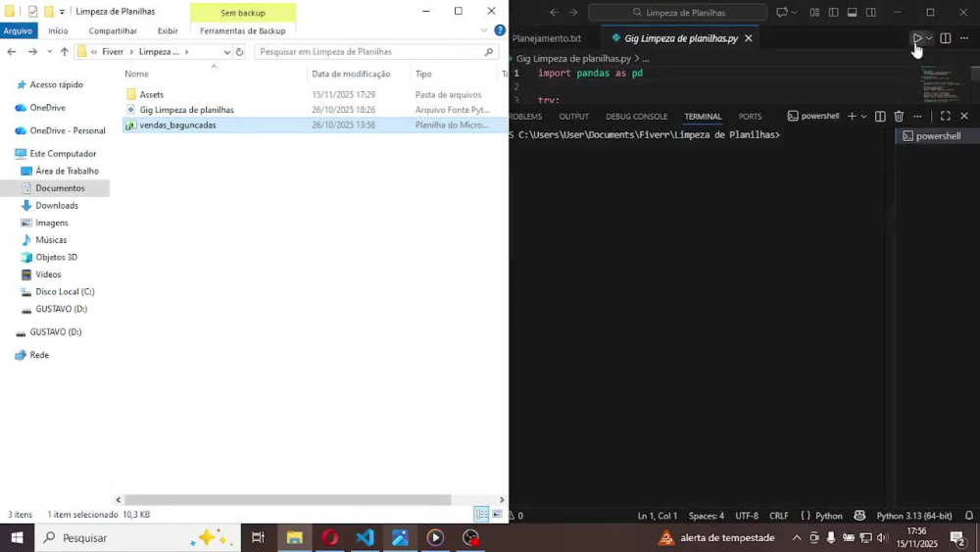Open the run options dropdown beside play
The image size is (980, 552).
[x=929, y=38]
